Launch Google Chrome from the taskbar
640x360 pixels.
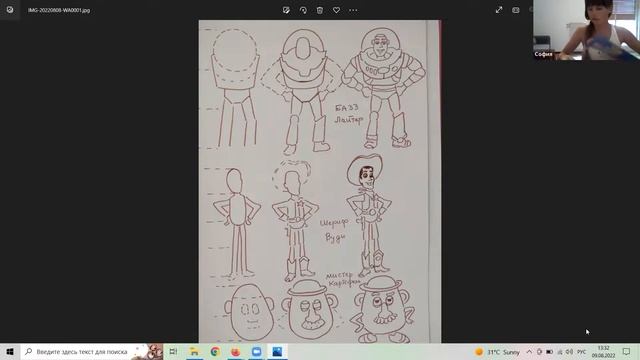[215, 351]
